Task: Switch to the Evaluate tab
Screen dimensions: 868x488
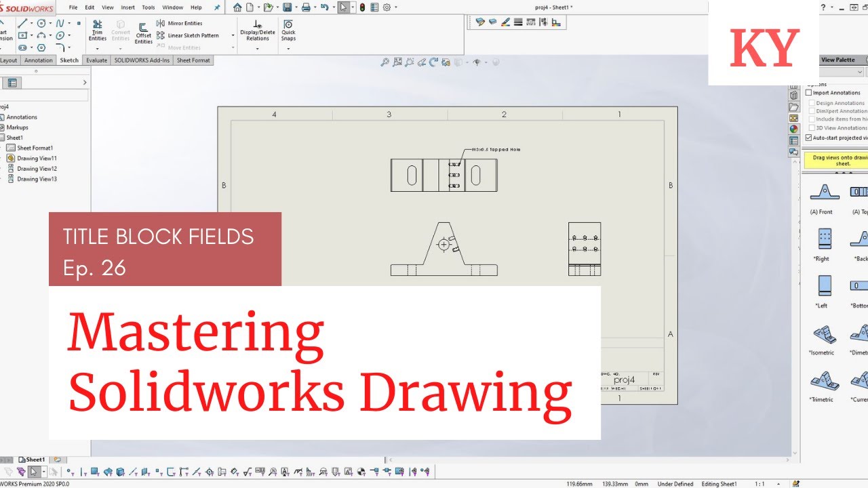Action: (97, 60)
